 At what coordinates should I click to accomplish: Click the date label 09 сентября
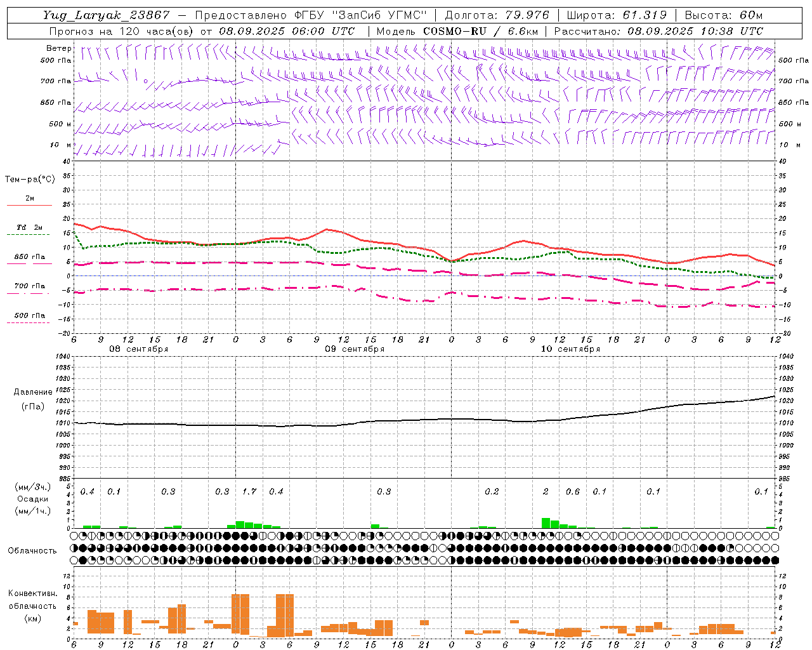tap(355, 349)
